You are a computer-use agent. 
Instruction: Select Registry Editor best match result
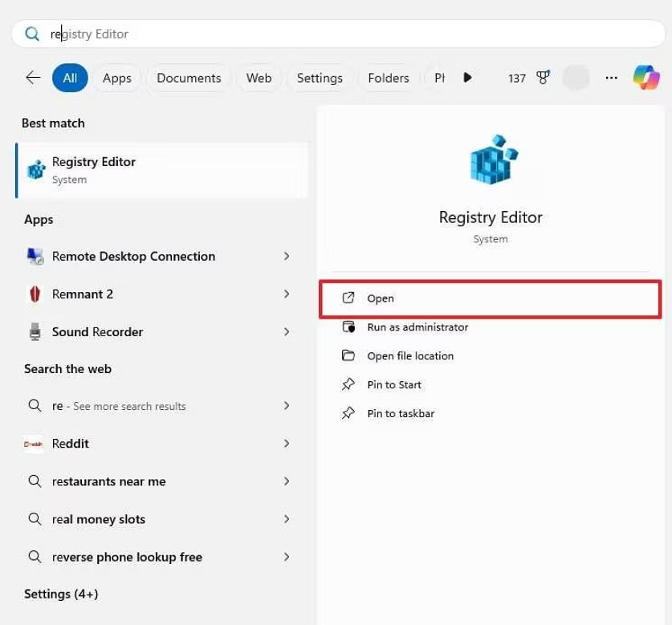coord(162,170)
